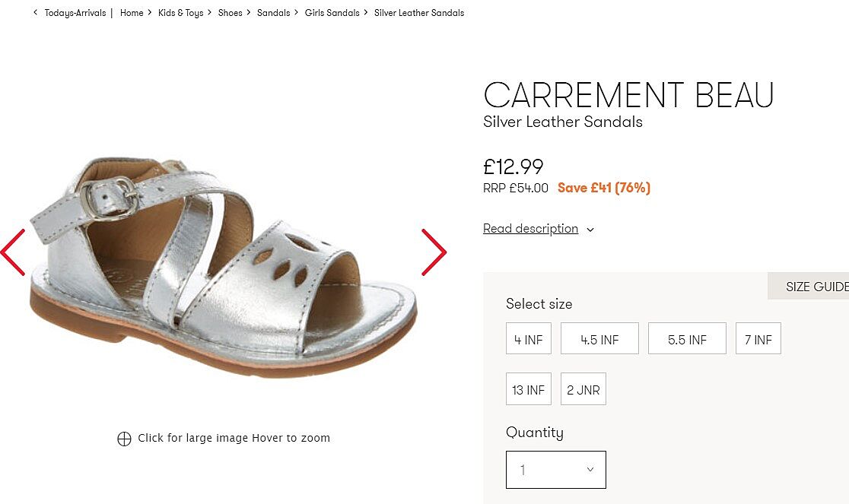Image resolution: width=849 pixels, height=504 pixels.
Task: Go to Home breadcrumb
Action: pos(132,13)
